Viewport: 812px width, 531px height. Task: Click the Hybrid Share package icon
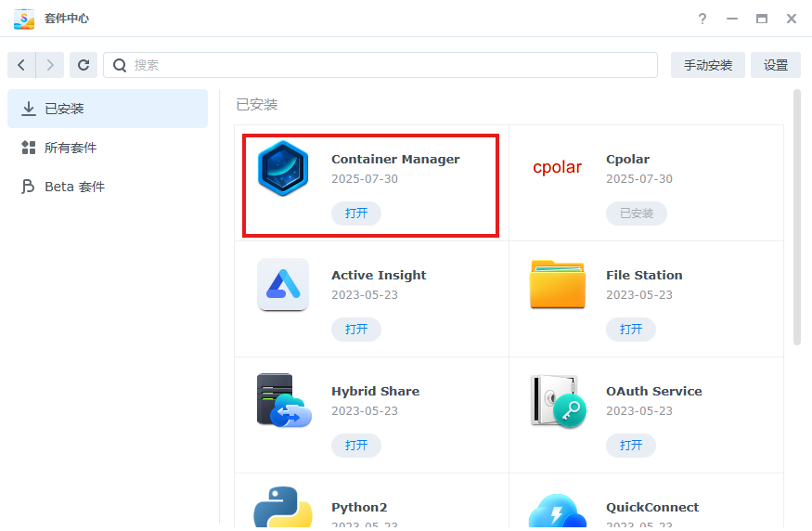pyautogui.click(x=282, y=400)
